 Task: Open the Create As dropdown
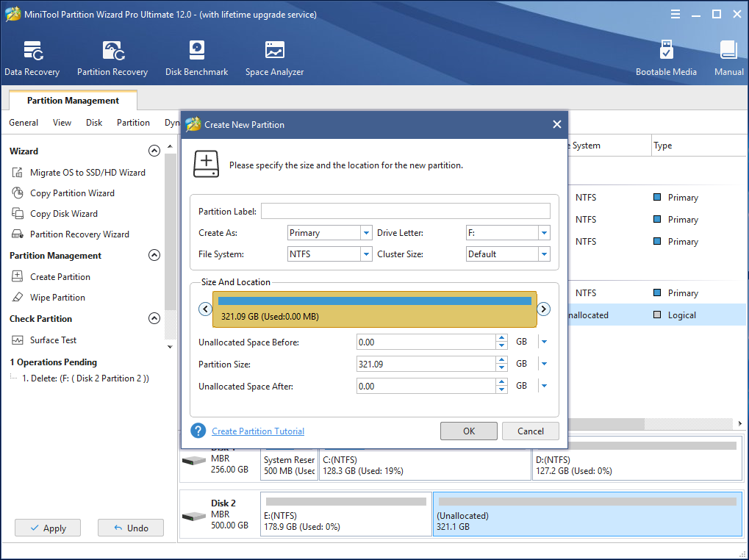pyautogui.click(x=366, y=233)
